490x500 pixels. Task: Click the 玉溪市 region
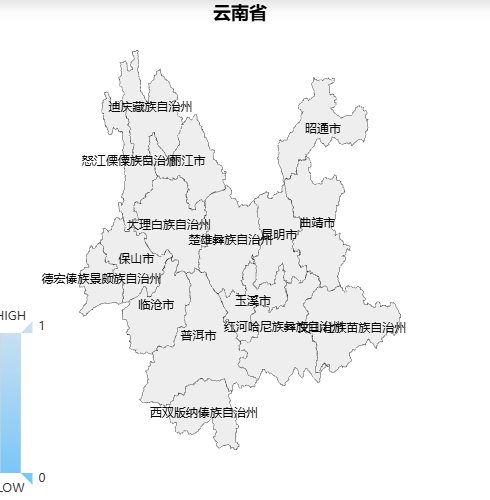pos(253,301)
